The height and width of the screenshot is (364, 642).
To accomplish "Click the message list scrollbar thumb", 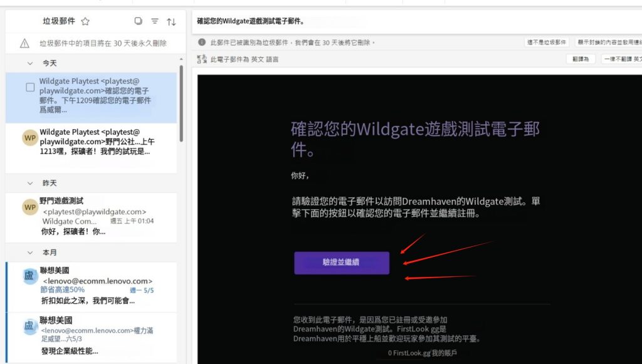I will pyautogui.click(x=181, y=103).
